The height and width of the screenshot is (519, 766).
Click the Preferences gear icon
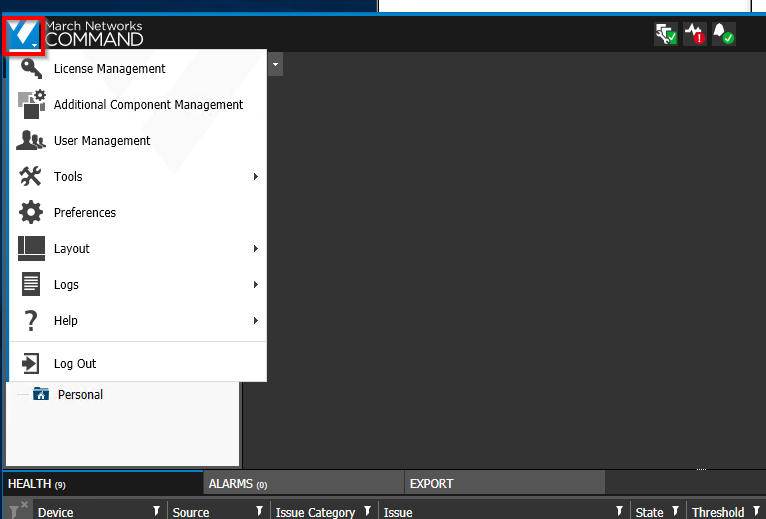pos(32,213)
